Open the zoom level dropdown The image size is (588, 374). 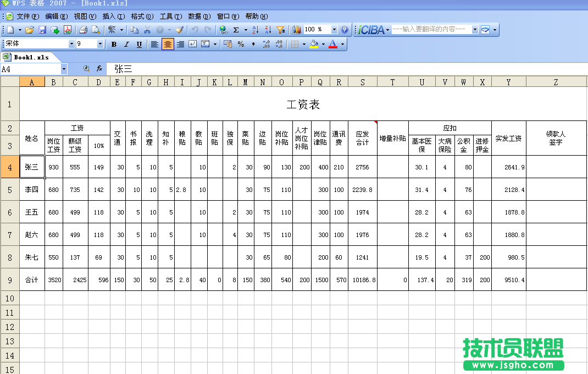coord(335,30)
